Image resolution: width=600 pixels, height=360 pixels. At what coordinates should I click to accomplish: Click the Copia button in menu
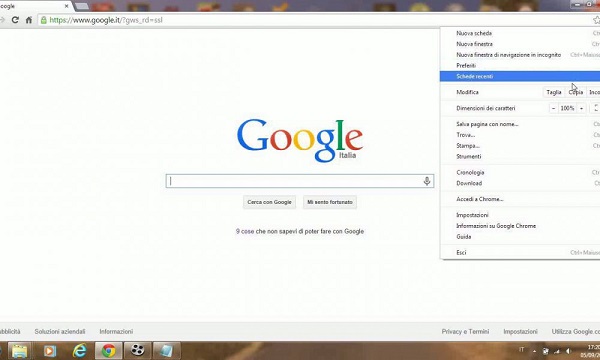pyautogui.click(x=576, y=92)
